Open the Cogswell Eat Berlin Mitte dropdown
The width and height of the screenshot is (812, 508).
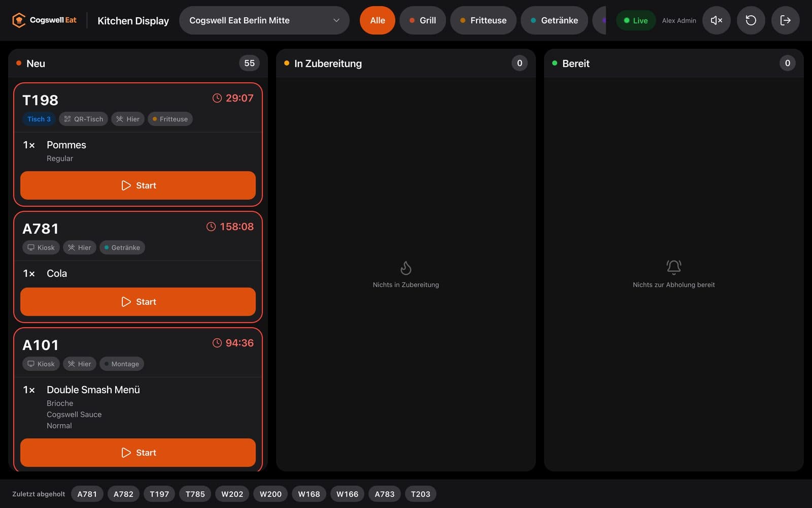point(264,20)
